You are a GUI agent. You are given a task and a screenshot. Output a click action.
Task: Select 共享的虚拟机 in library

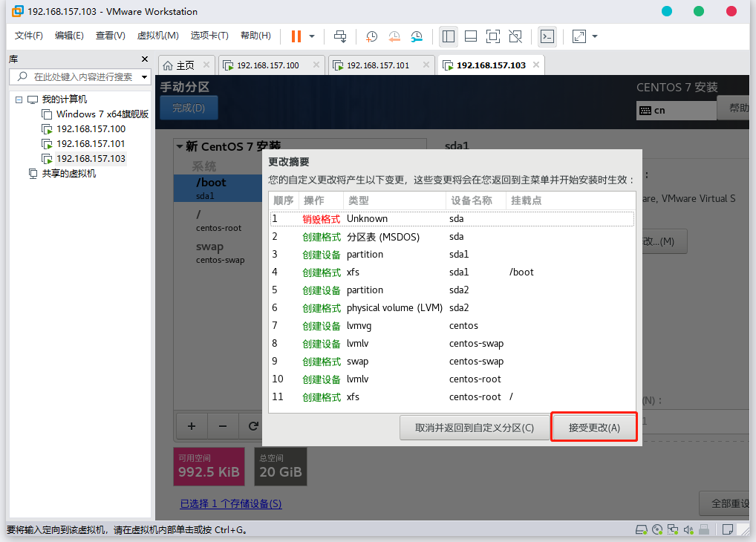(x=68, y=174)
